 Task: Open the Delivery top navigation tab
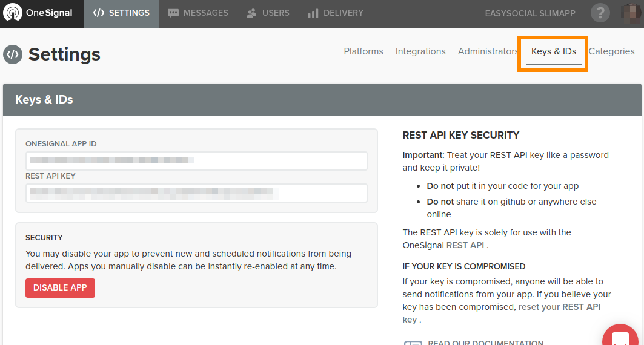pos(336,13)
